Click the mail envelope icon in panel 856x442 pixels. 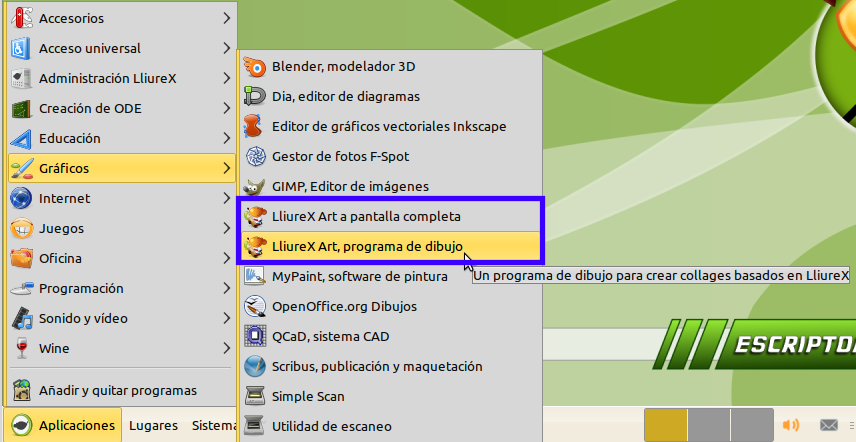(x=829, y=425)
